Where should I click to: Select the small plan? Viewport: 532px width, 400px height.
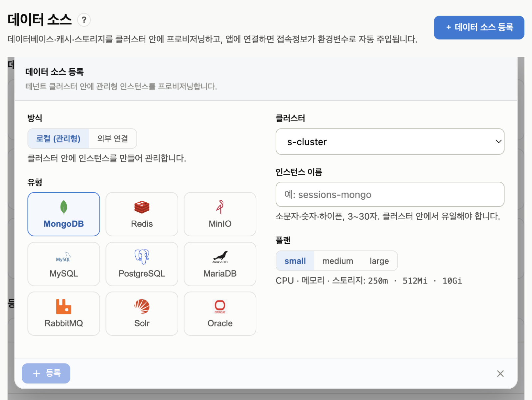point(295,261)
